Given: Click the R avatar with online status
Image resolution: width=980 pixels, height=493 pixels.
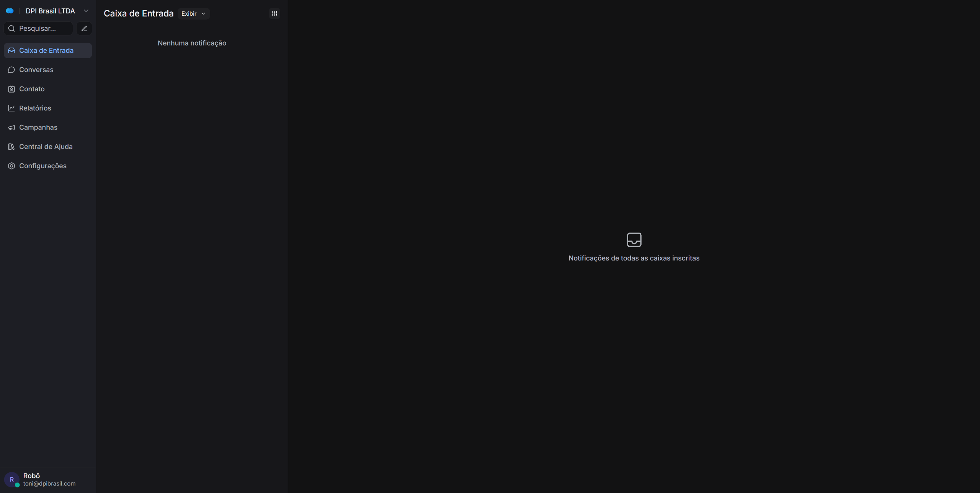Looking at the screenshot, I should click(12, 480).
